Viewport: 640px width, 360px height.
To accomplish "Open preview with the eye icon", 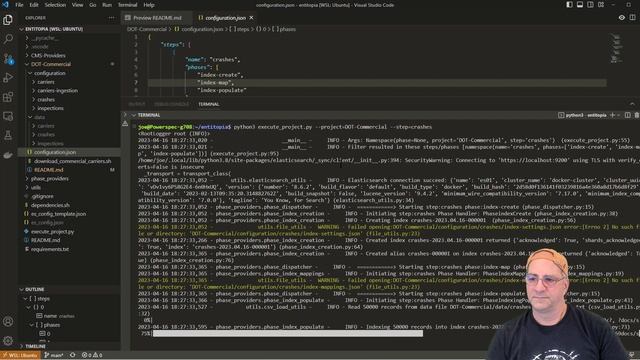I will (622, 18).
